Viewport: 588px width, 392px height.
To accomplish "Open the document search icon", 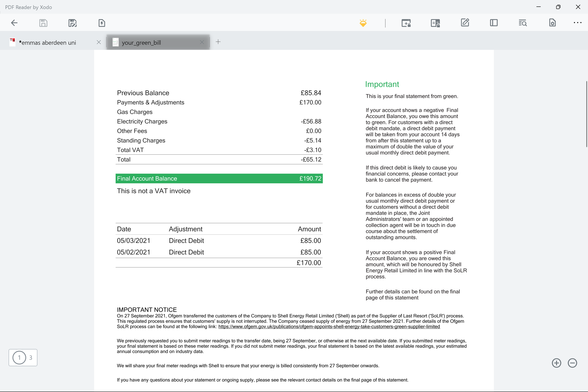I will (523, 23).
